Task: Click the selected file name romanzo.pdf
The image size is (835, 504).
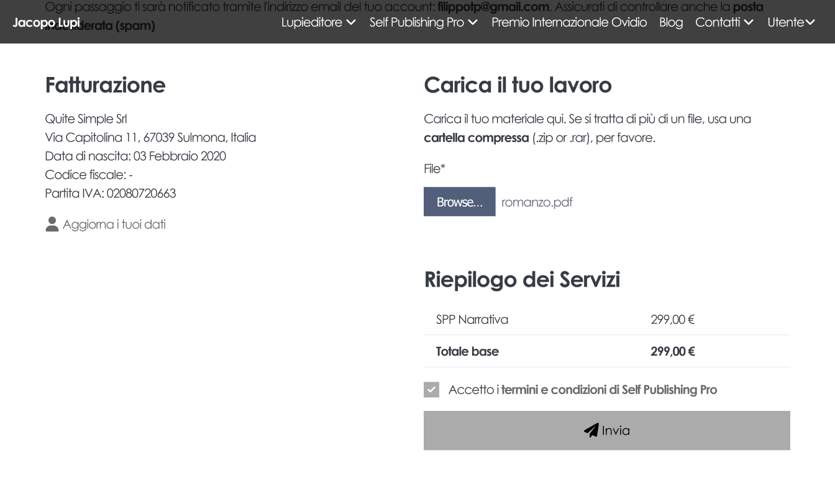Action: point(537,202)
